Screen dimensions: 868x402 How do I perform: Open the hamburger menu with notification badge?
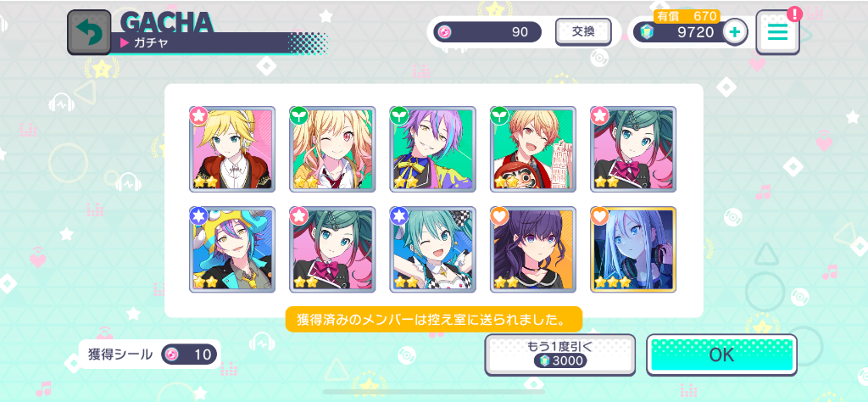pos(777,32)
